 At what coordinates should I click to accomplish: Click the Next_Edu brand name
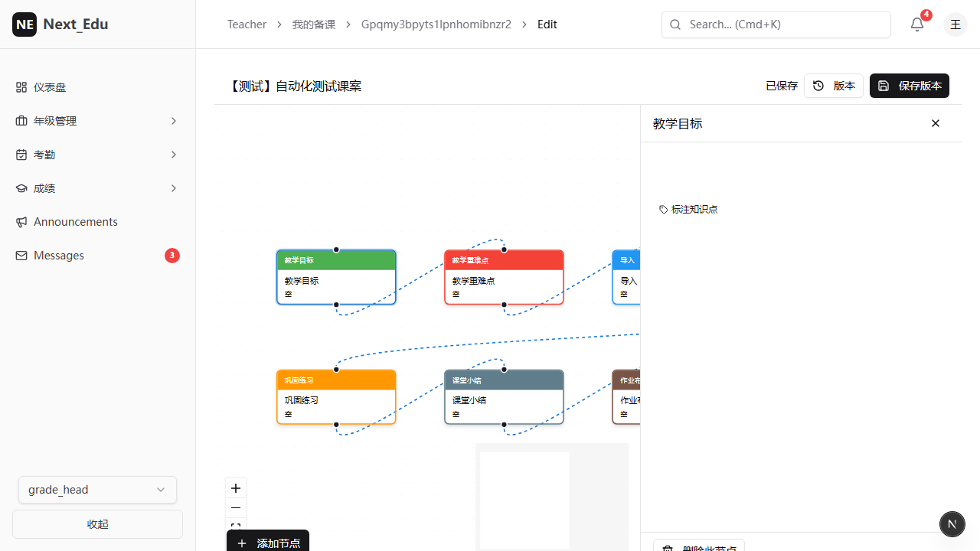coord(76,24)
